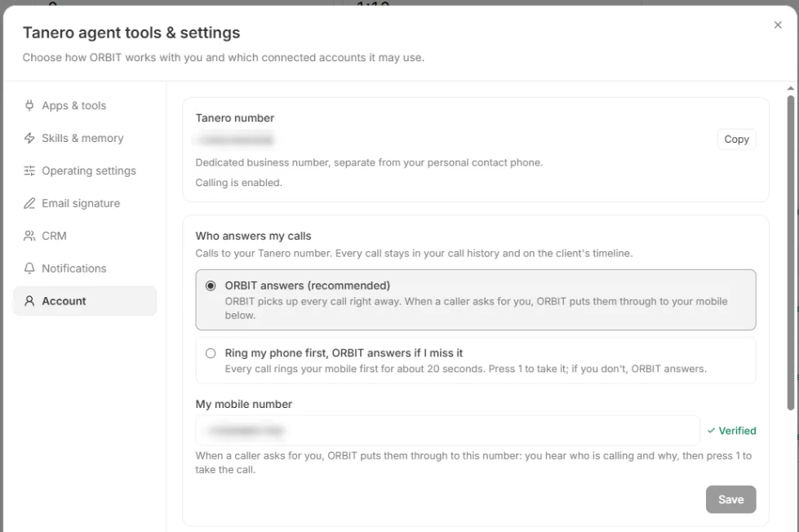Click the scrollbar's up arrow

790,89
